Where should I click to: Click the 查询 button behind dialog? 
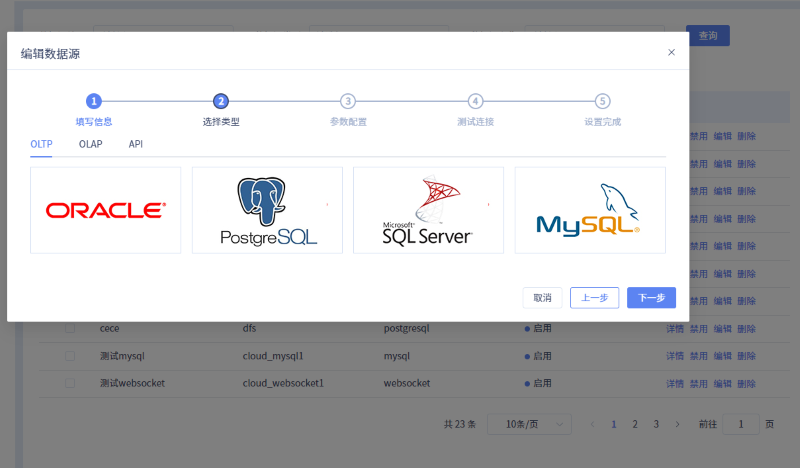click(x=708, y=36)
